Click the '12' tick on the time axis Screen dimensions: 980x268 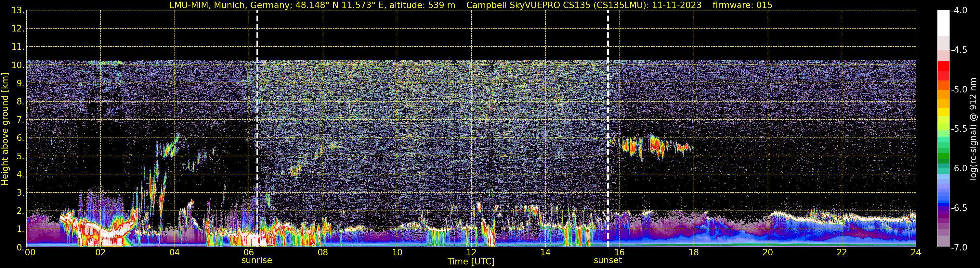coord(471,252)
